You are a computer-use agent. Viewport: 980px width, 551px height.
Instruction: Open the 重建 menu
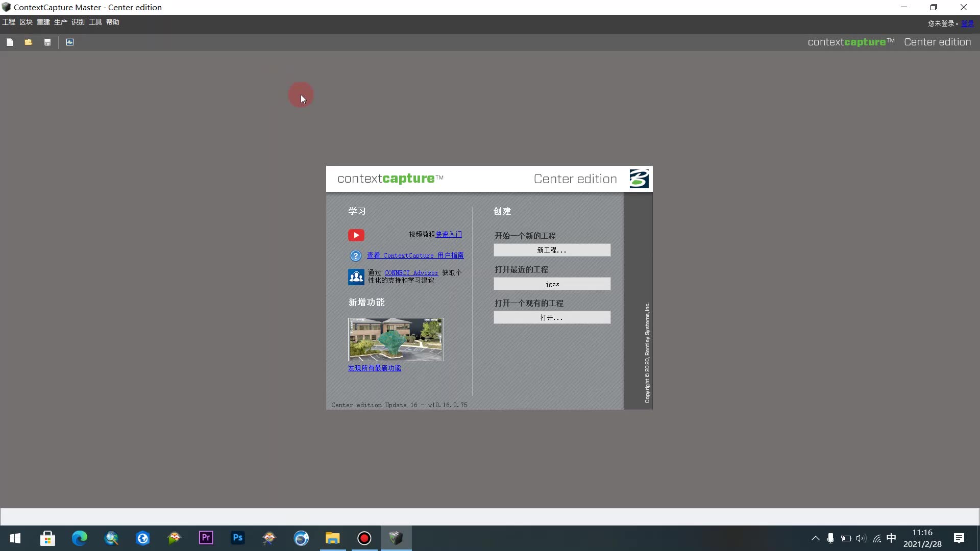43,22
